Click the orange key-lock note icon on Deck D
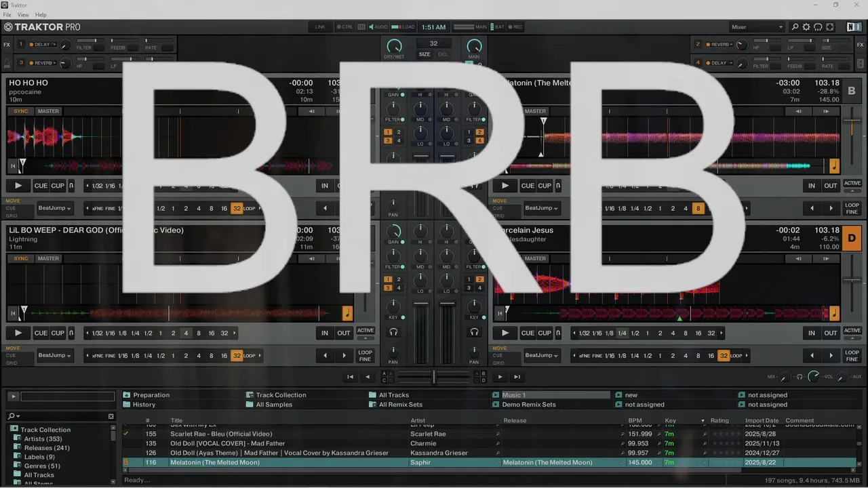The width and height of the screenshot is (868, 488). pyautogui.click(x=834, y=313)
